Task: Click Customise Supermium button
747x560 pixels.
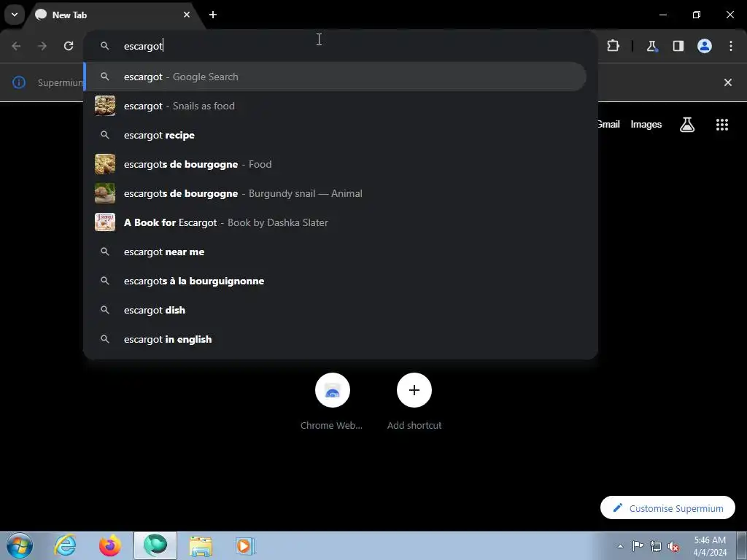Action: (667, 508)
